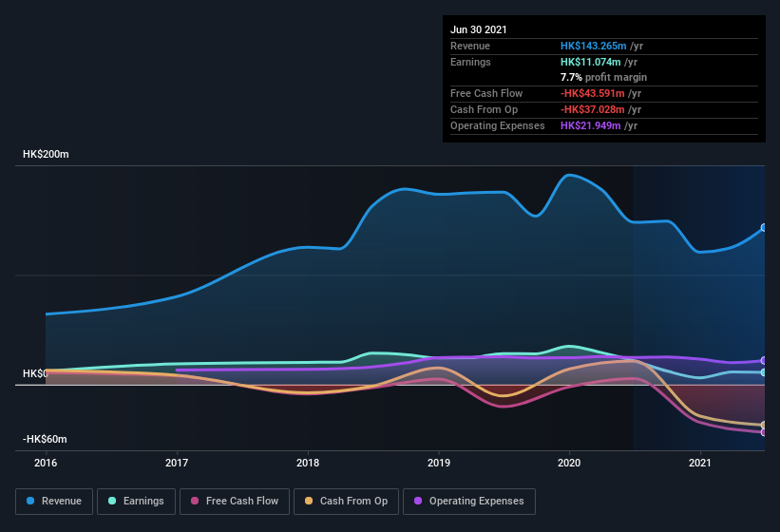Click the HK$0 y-axis label

click(x=35, y=373)
